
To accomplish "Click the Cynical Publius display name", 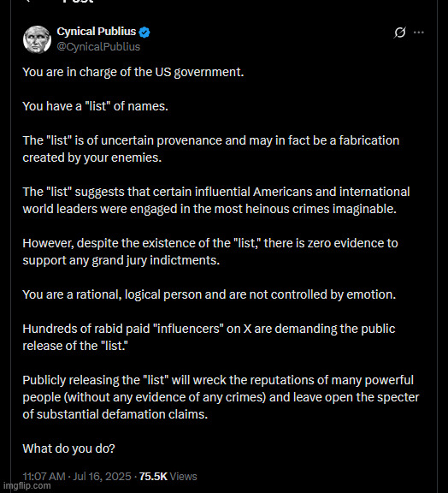I will (x=97, y=32).
